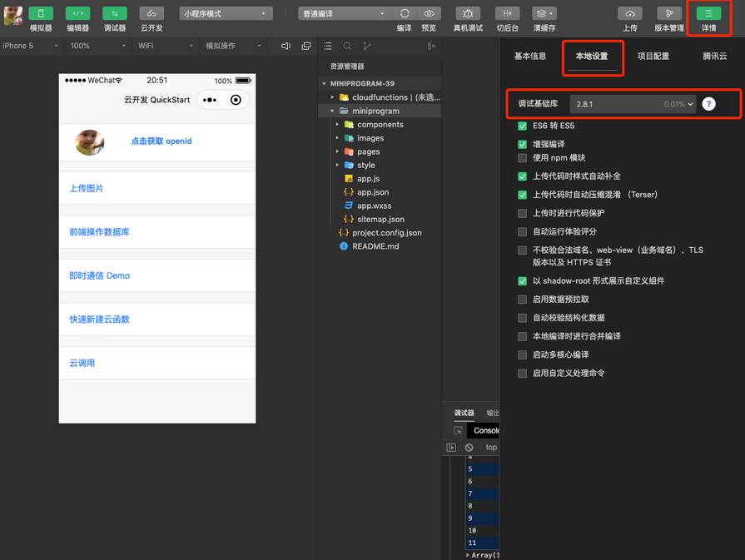Toggle simulator sound speaker icon

pos(286,46)
